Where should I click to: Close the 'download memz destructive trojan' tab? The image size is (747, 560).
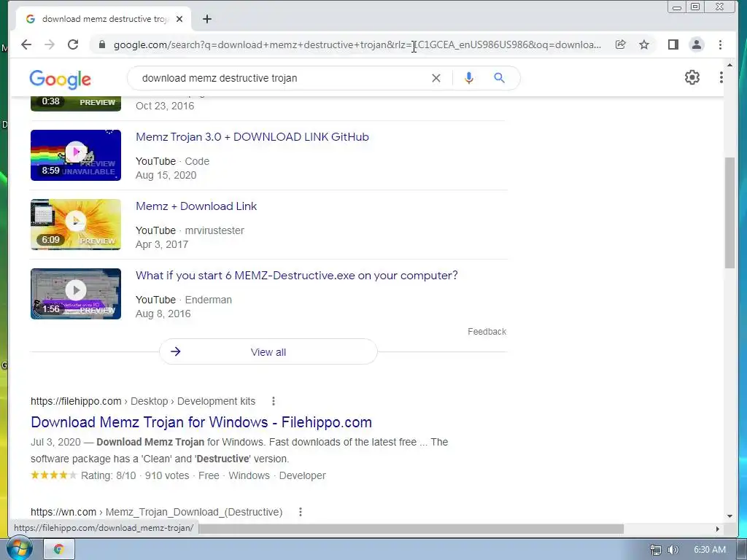pos(179,19)
